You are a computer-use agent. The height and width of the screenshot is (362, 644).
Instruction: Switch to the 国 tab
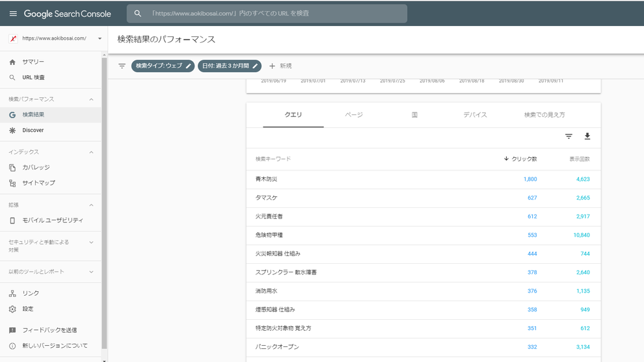coord(414,115)
